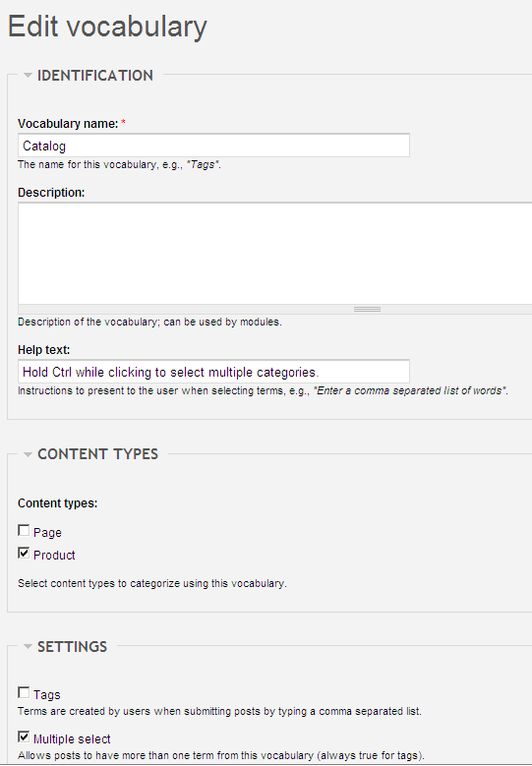The width and height of the screenshot is (532, 766).
Task: Collapse the Settings section triangle icon
Action: (x=28, y=647)
